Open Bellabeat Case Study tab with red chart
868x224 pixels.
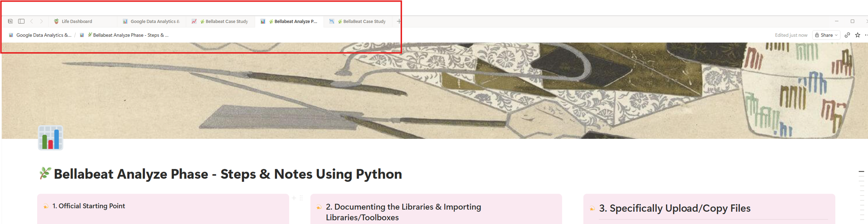point(220,21)
